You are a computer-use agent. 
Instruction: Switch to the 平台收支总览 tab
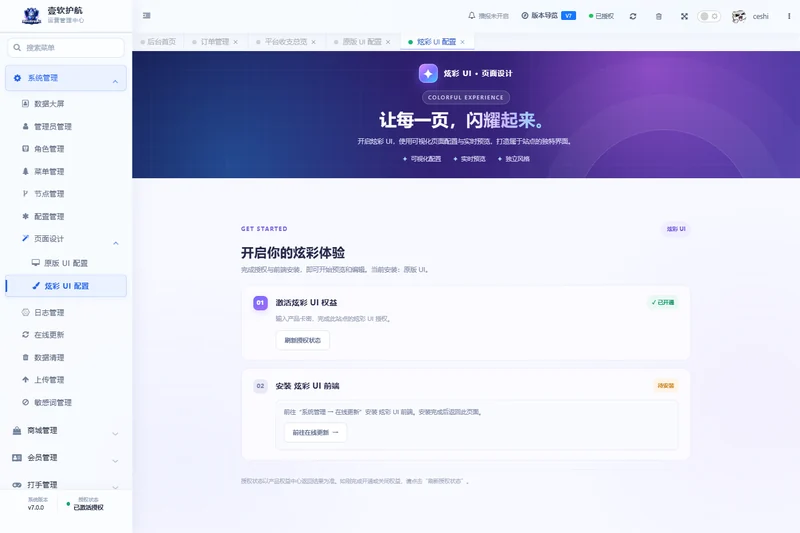tap(286, 42)
